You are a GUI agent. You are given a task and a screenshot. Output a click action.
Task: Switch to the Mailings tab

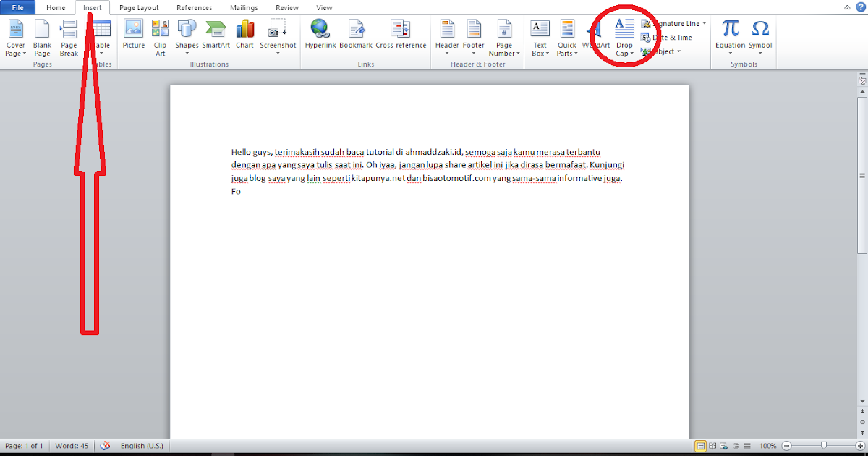[x=244, y=7]
